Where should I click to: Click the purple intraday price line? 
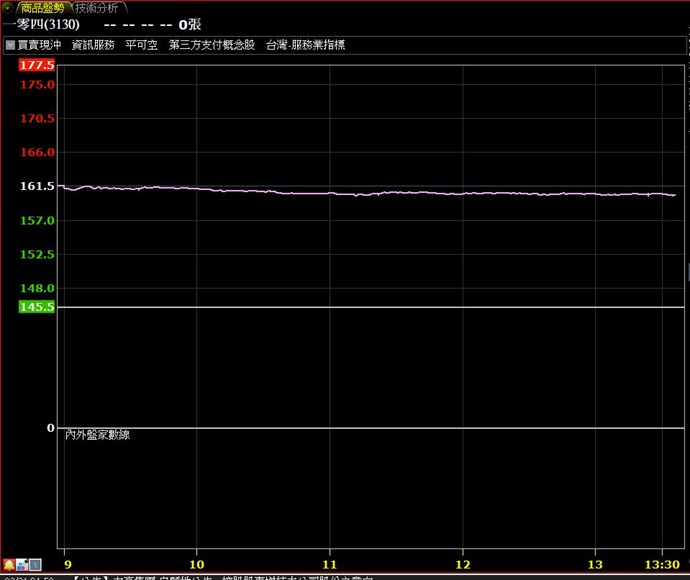click(x=368, y=192)
